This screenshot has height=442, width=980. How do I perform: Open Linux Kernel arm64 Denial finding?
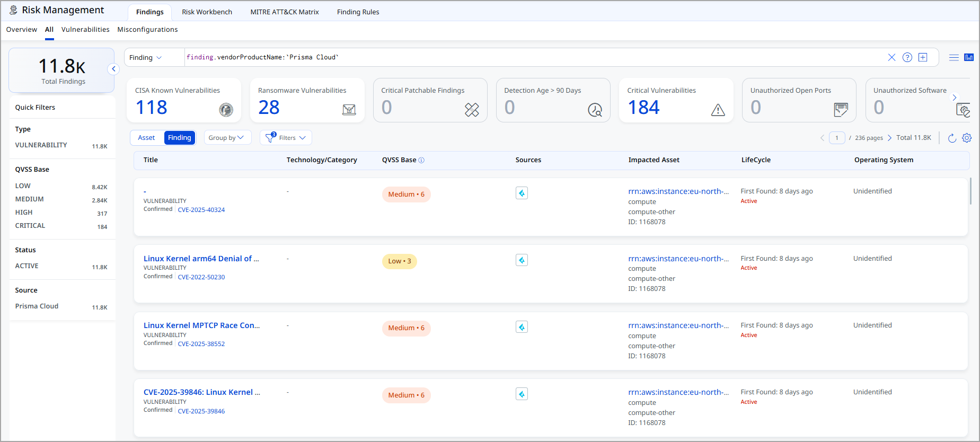pos(201,259)
